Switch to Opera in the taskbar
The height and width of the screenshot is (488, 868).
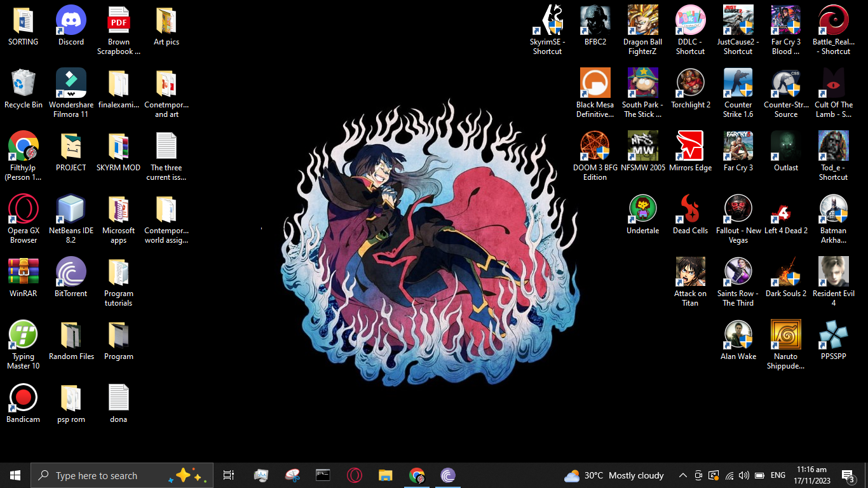[x=354, y=475]
